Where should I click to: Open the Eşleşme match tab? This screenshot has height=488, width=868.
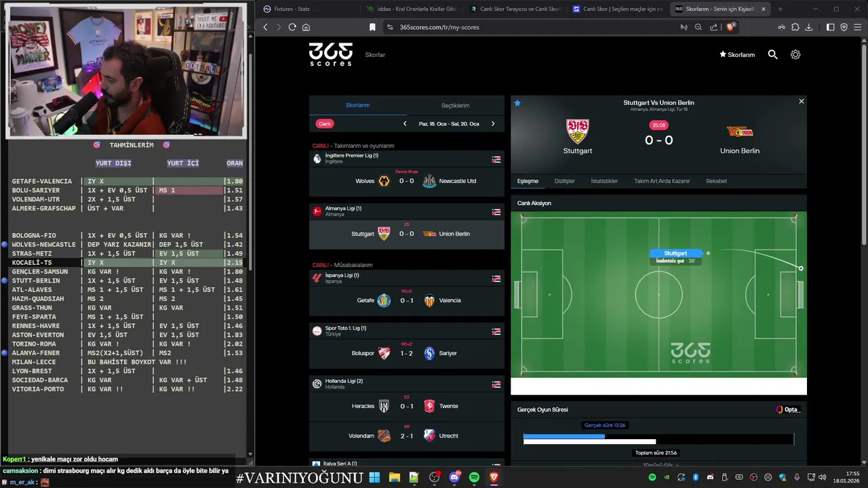528,181
